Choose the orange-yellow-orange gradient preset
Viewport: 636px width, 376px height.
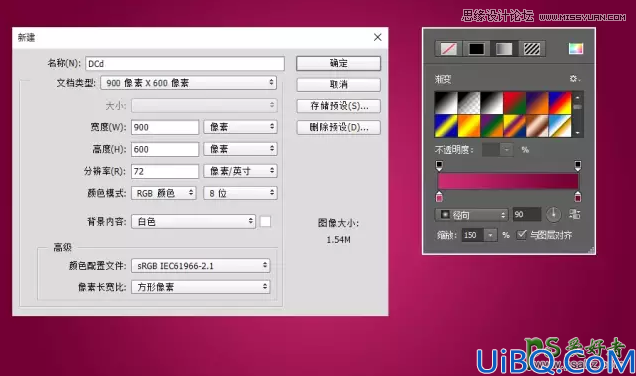[469, 126]
